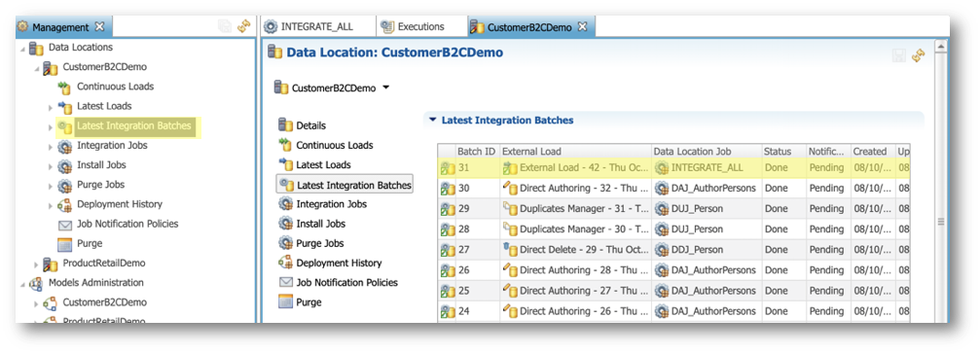
Task: Collapse the Data Locations tree node
Action: tap(23, 48)
